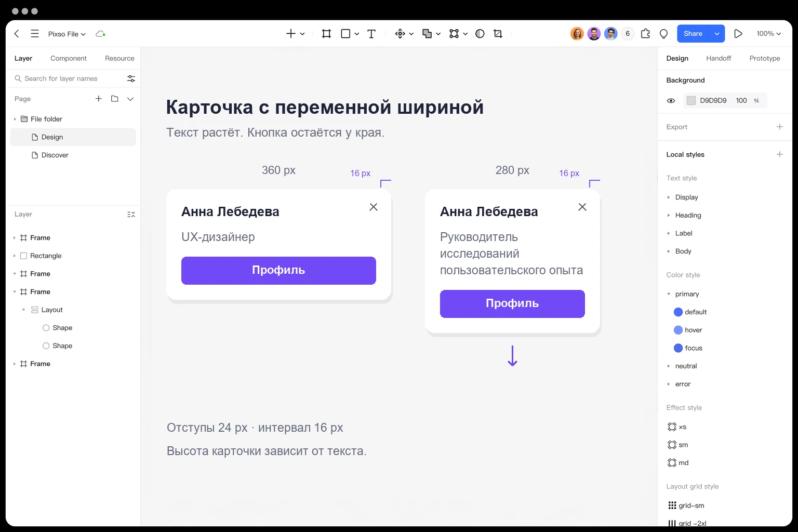Select the focus color style swatch
This screenshot has width=798, height=532.
click(x=678, y=348)
